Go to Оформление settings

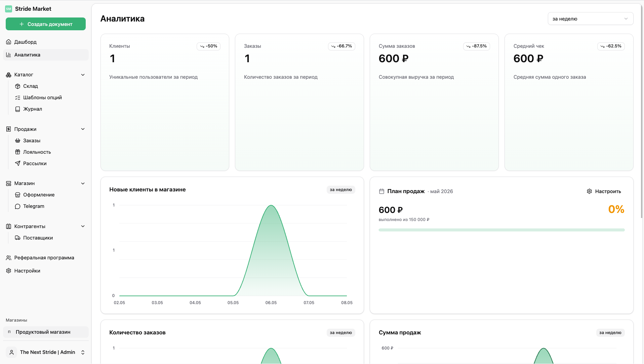(x=50, y=195)
